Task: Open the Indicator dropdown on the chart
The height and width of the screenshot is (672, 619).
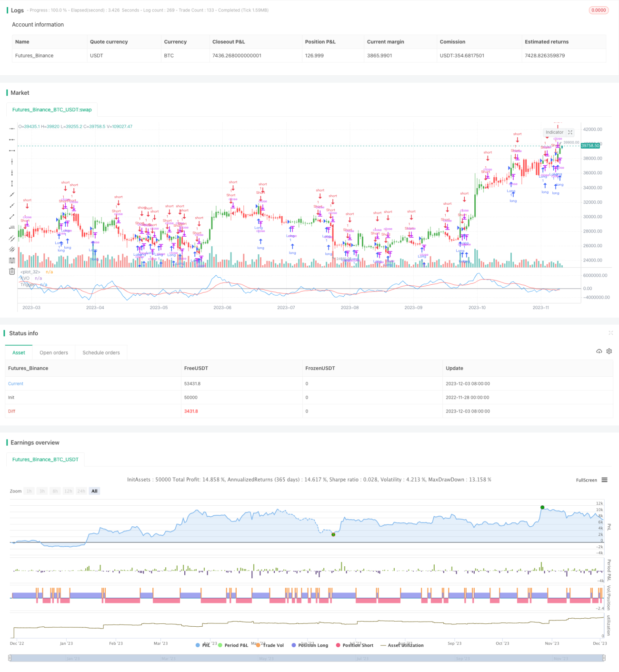Action: coord(554,132)
